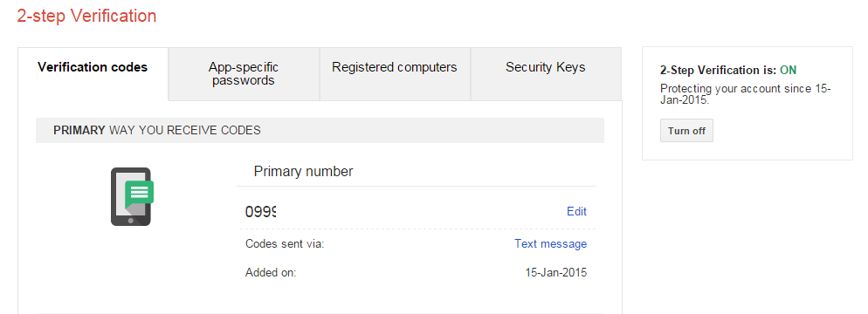Screen dimensions: 868x314
Task: Click the Codes sent via label
Action: click(285, 244)
